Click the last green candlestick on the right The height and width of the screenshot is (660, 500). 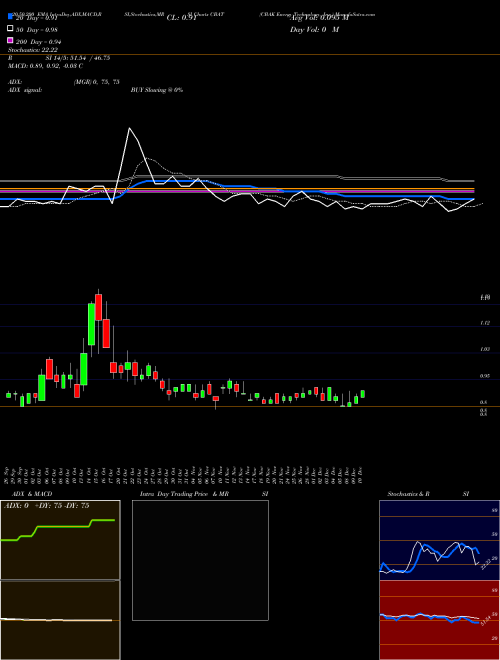[363, 394]
